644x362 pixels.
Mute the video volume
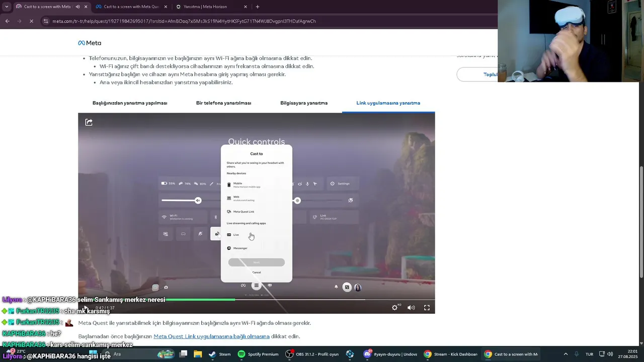pos(411,308)
